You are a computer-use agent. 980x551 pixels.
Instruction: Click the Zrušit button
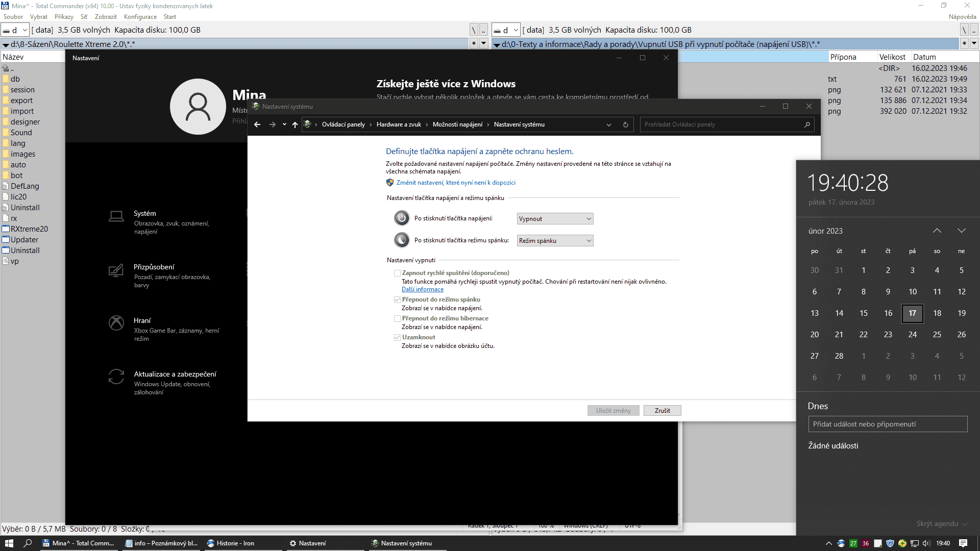click(662, 411)
